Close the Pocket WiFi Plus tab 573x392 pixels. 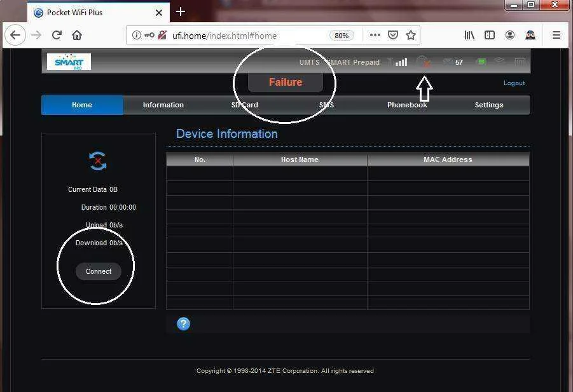[x=158, y=13]
